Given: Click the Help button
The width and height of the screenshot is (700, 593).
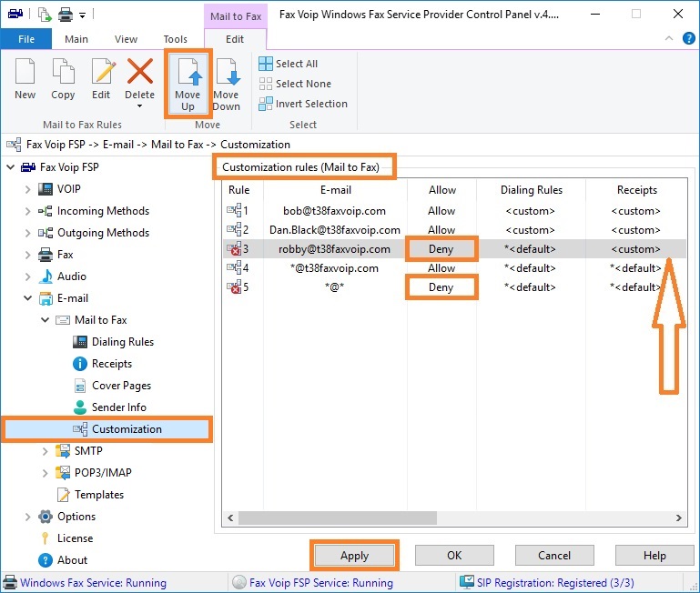Looking at the screenshot, I should click(654, 556).
